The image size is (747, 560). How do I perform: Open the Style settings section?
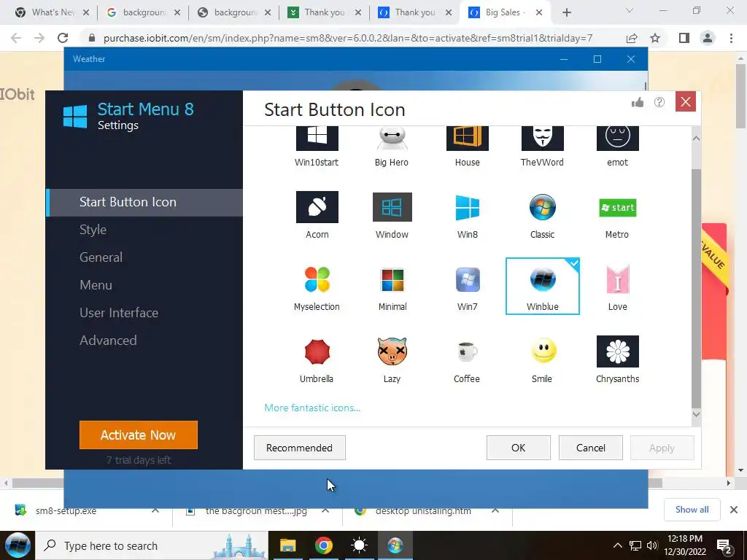coord(93,230)
